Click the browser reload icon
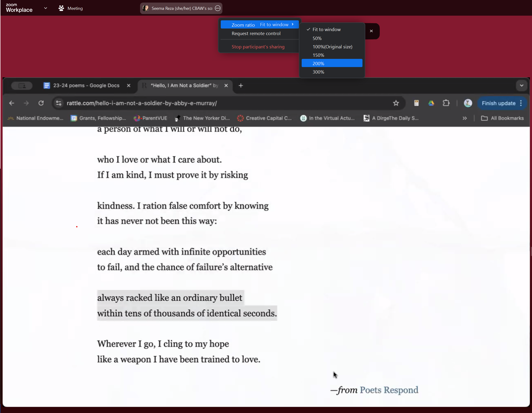532x413 pixels. pyautogui.click(x=41, y=103)
